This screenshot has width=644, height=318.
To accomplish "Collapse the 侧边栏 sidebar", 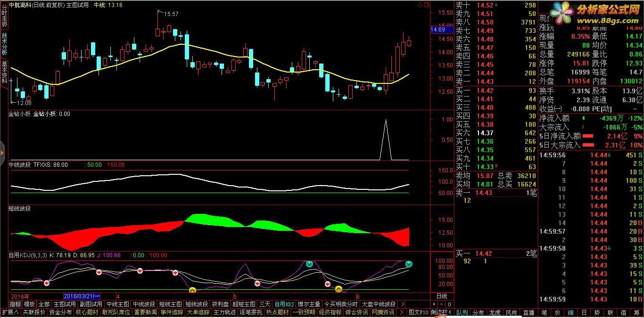I will (442, 312).
